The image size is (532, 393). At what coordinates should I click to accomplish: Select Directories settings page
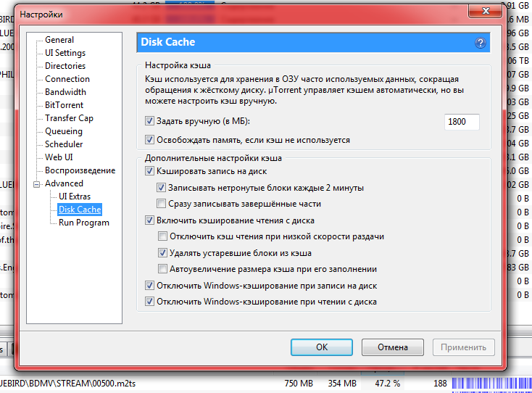[65, 66]
